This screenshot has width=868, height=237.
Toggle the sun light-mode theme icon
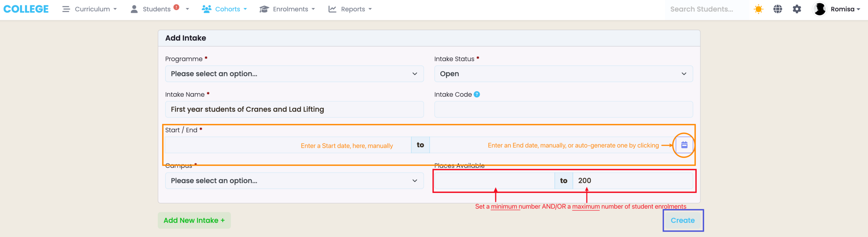pos(758,9)
